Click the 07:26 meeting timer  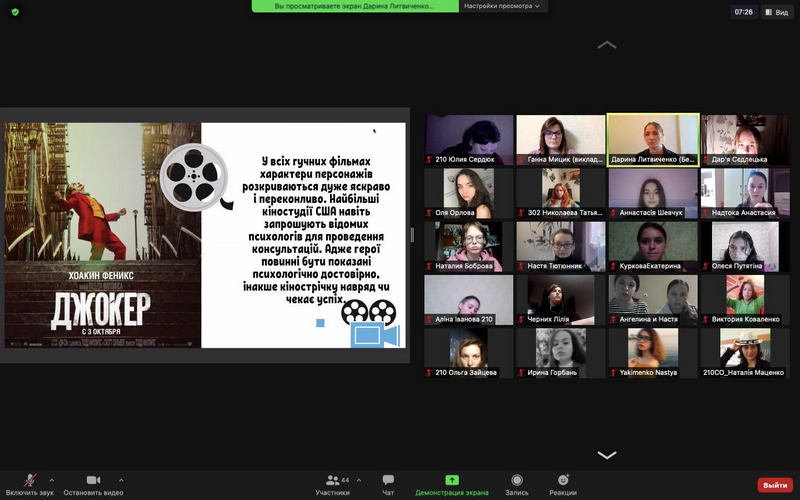coord(743,12)
